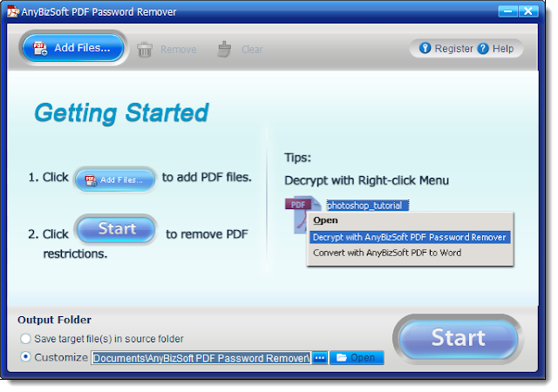Click the Open output folder button
This screenshot has width=558, height=392.
point(357,357)
